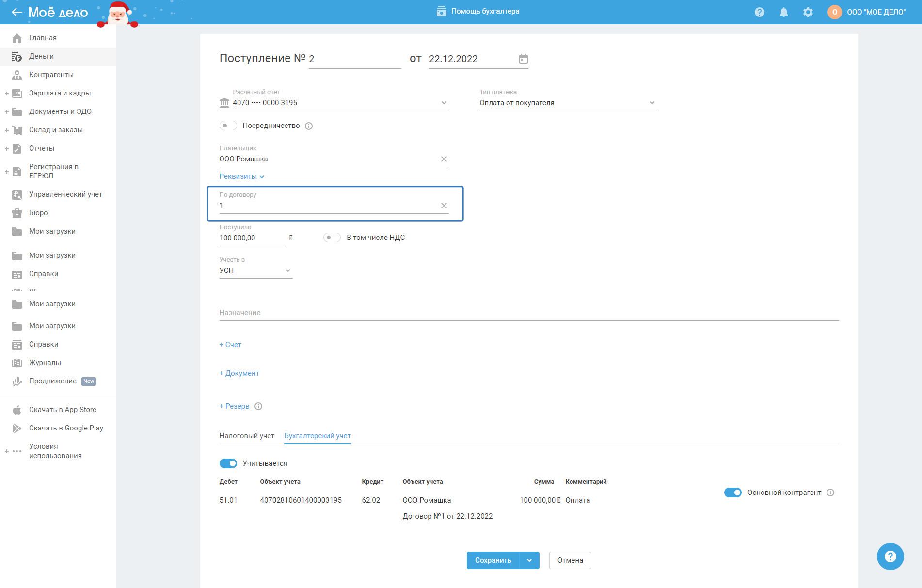Expand the Реквизиты section
The height and width of the screenshot is (588, 922).
(x=241, y=176)
